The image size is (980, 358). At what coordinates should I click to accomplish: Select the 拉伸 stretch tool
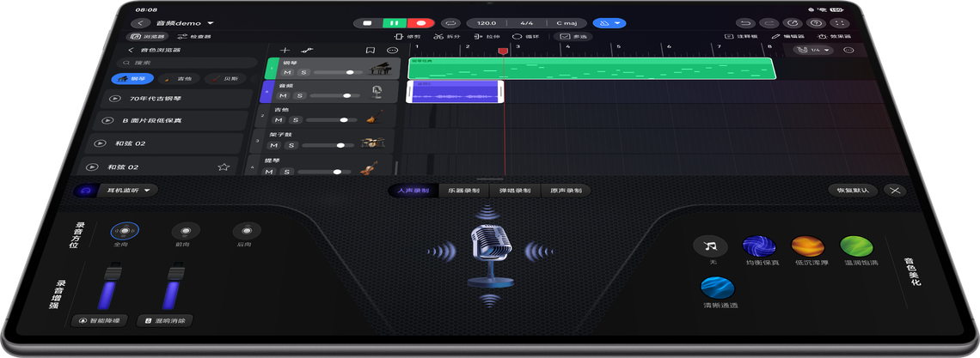click(x=487, y=37)
